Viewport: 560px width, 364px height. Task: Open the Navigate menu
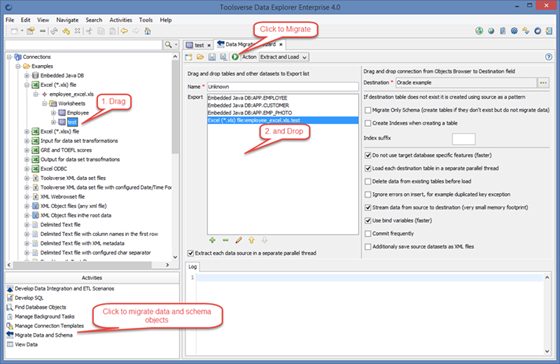pos(67,20)
